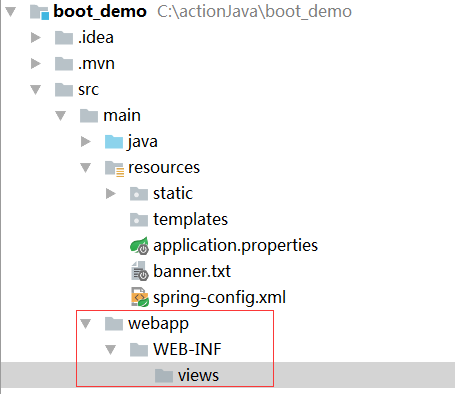Collapse the WEB-INF folder arrow
This screenshot has width=455, height=394.
point(111,350)
